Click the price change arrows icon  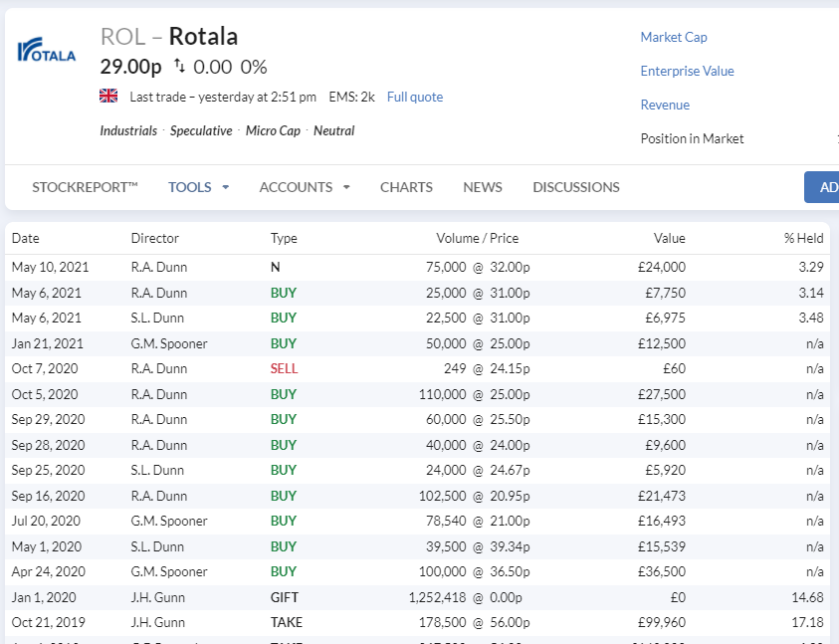(x=179, y=67)
